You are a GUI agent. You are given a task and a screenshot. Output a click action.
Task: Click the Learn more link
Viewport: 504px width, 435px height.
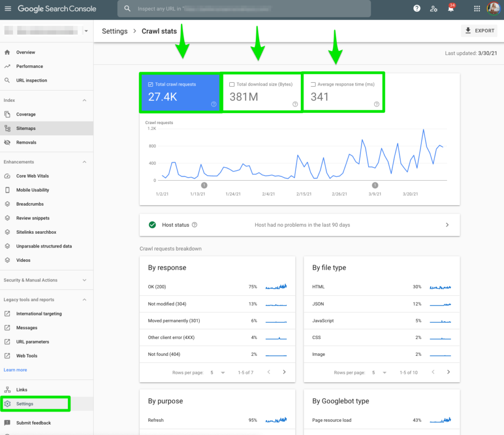point(15,370)
